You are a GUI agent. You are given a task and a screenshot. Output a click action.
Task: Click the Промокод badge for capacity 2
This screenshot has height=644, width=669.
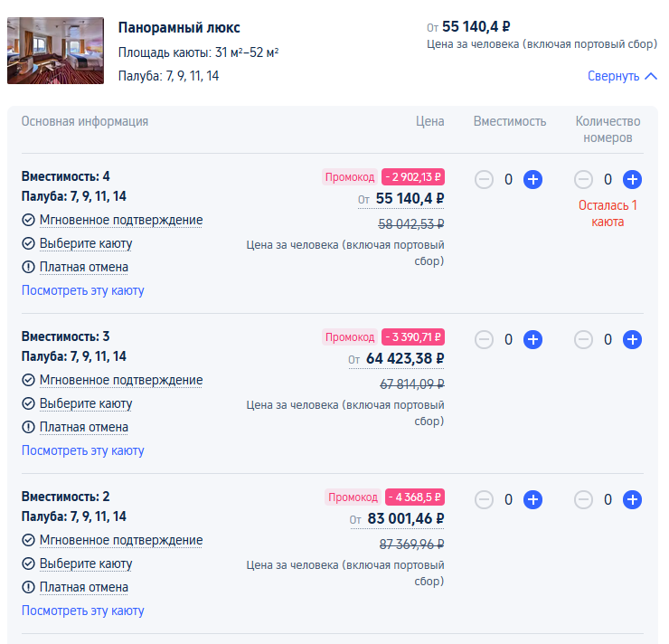[x=353, y=497]
